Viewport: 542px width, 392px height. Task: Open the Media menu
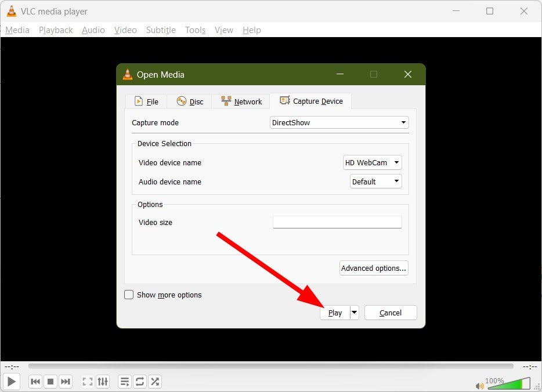[17, 30]
